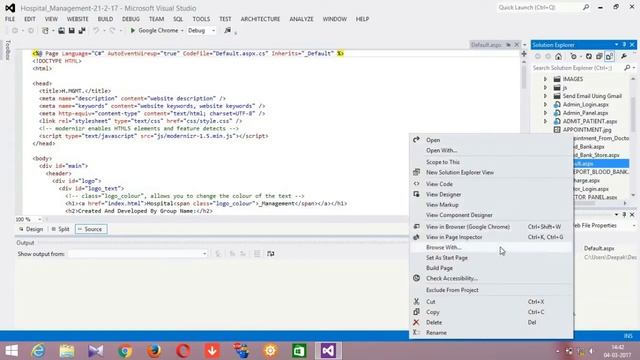Expand the ADMIT_PATIENT.aspx node
Image resolution: width=640 pixels, height=360 pixels.
[545, 121]
